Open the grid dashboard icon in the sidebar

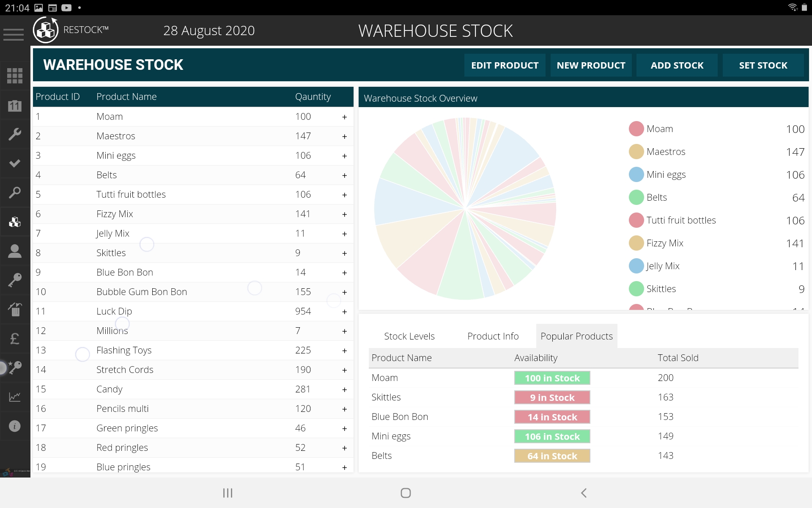pyautogui.click(x=15, y=76)
